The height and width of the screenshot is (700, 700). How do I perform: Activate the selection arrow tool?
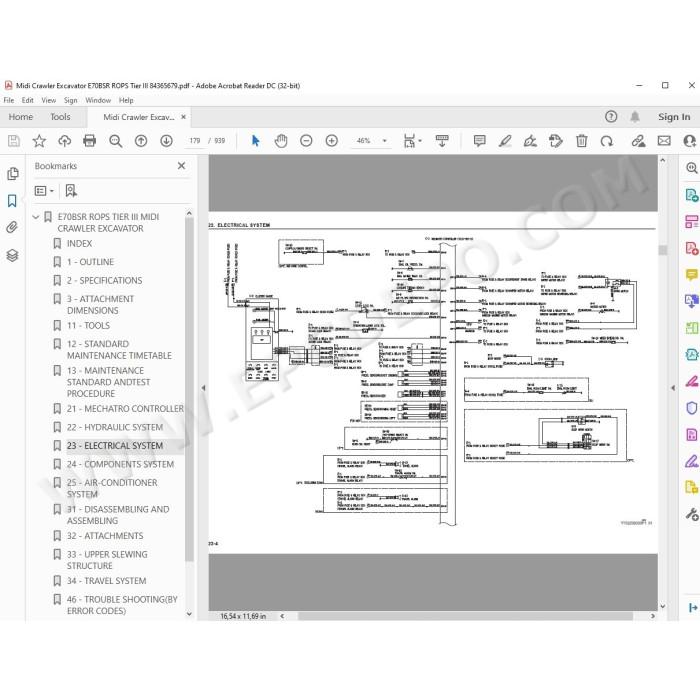pyautogui.click(x=255, y=141)
